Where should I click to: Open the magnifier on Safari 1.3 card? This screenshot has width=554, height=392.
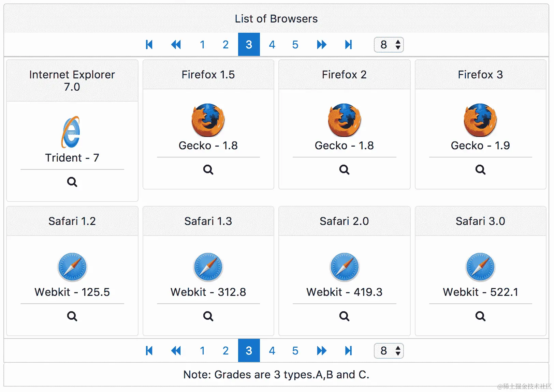tap(208, 316)
